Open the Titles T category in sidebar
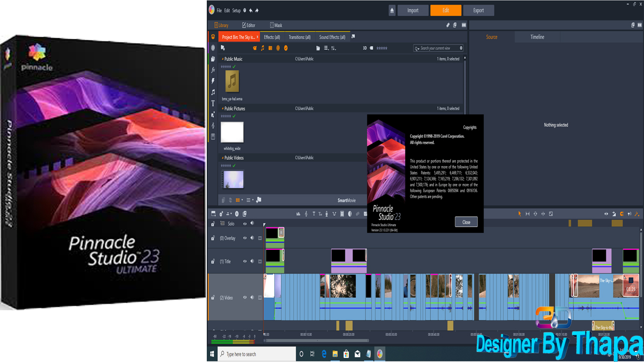This screenshot has height=362, width=644. (x=213, y=103)
